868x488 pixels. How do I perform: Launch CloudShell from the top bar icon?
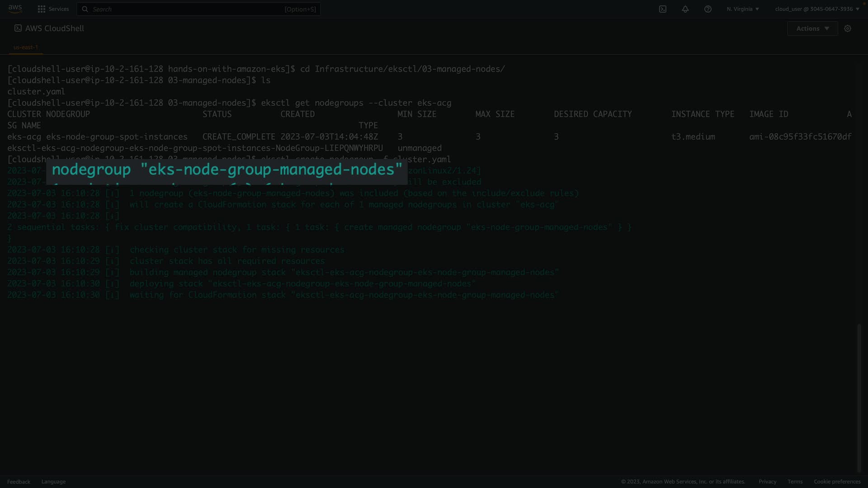(x=663, y=9)
